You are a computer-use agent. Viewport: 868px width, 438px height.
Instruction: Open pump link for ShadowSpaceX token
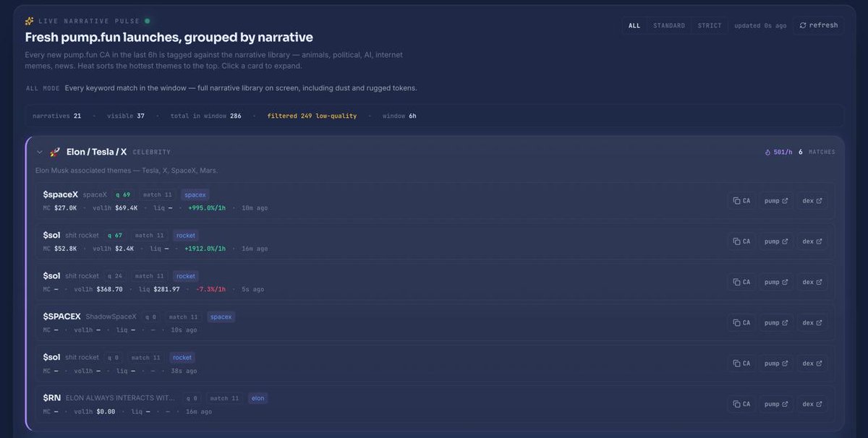coord(776,323)
